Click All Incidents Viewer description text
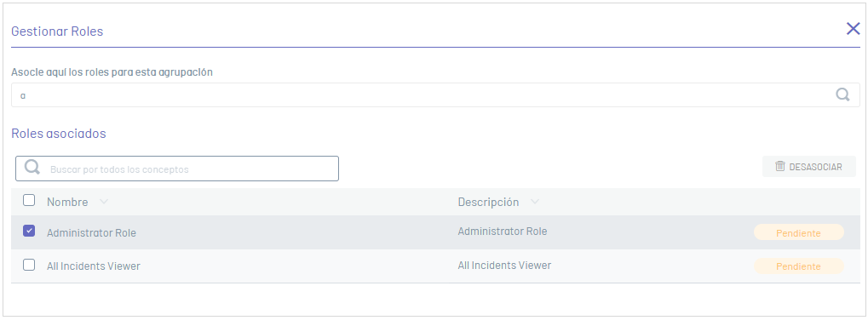This screenshot has height=326, width=868. click(504, 265)
